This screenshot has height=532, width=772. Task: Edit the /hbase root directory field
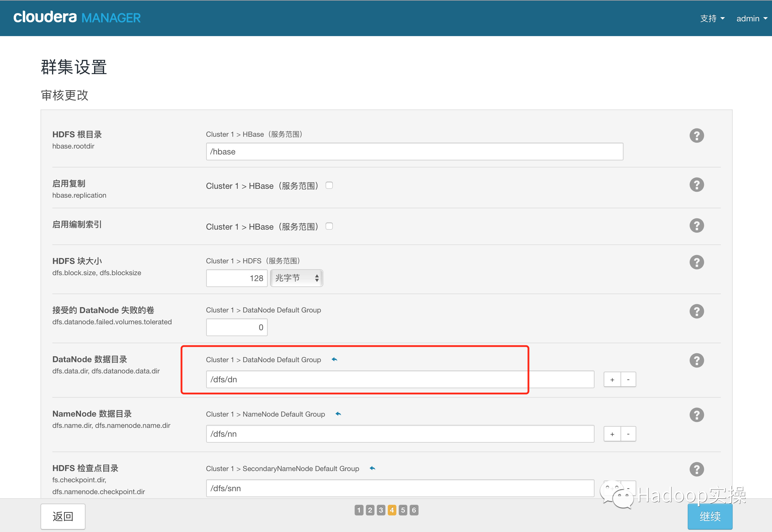click(x=414, y=152)
